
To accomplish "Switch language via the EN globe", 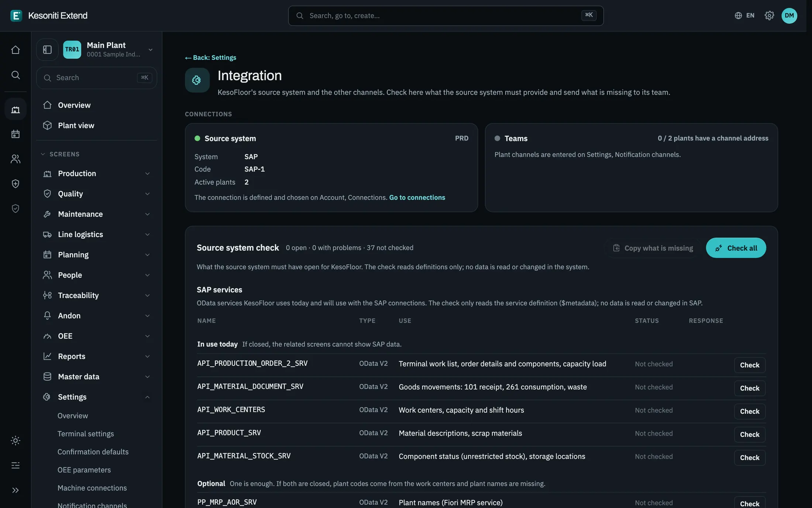I will pos(744,16).
